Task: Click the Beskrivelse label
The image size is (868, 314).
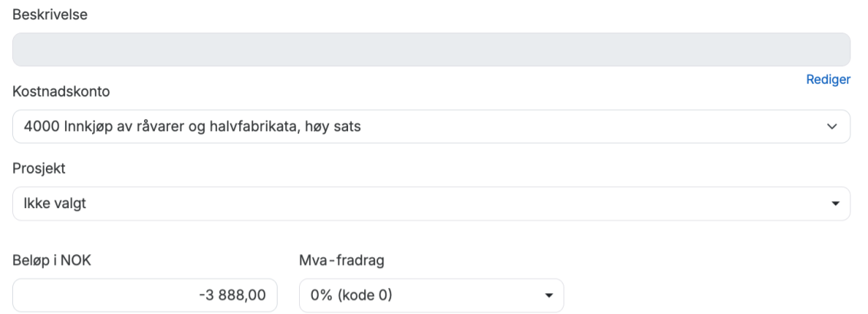Action: click(50, 14)
